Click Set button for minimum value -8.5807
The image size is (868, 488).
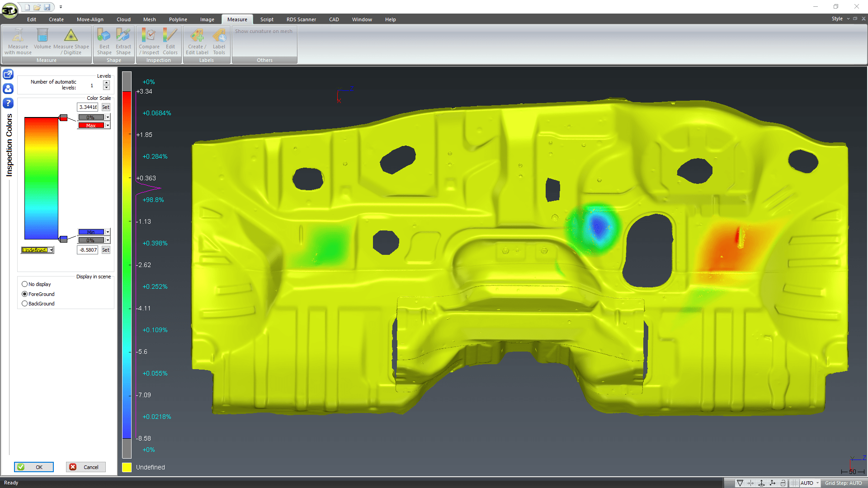click(x=106, y=250)
